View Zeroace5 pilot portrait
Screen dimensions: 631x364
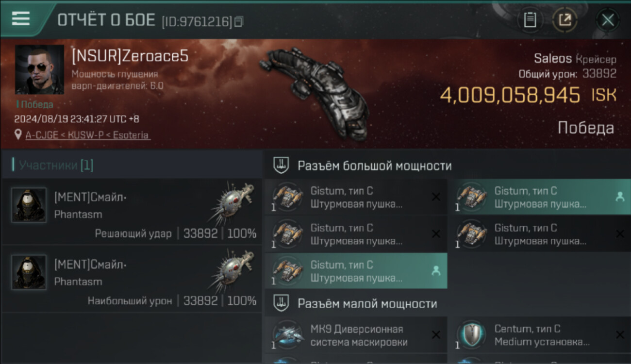(39, 69)
